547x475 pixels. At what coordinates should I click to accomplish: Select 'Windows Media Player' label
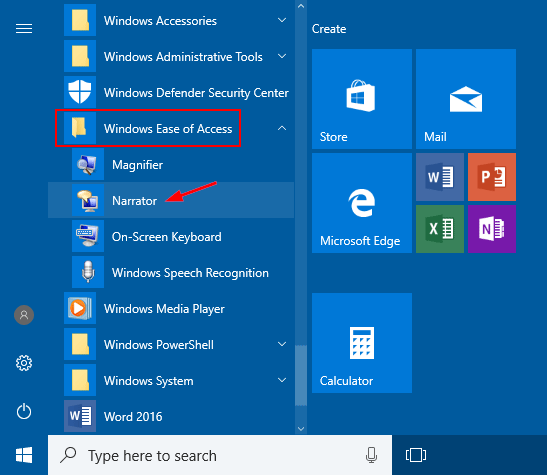[x=164, y=309]
